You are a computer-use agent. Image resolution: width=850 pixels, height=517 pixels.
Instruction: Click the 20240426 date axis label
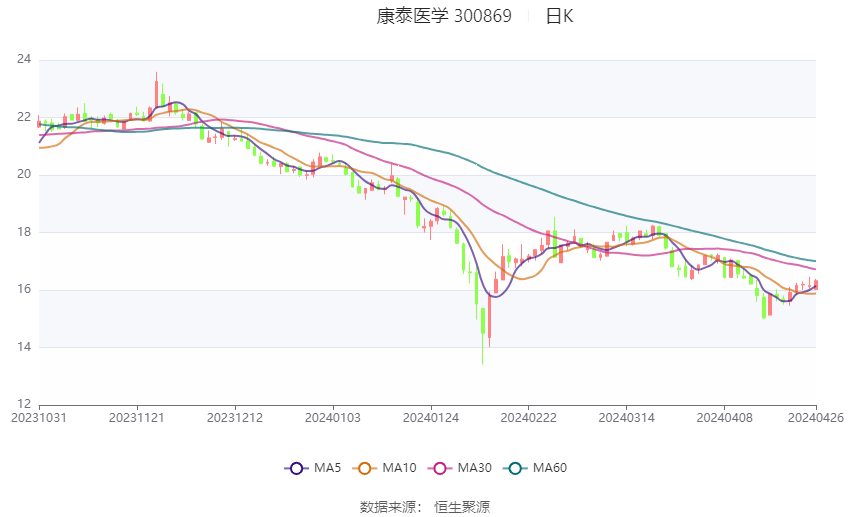coord(816,418)
